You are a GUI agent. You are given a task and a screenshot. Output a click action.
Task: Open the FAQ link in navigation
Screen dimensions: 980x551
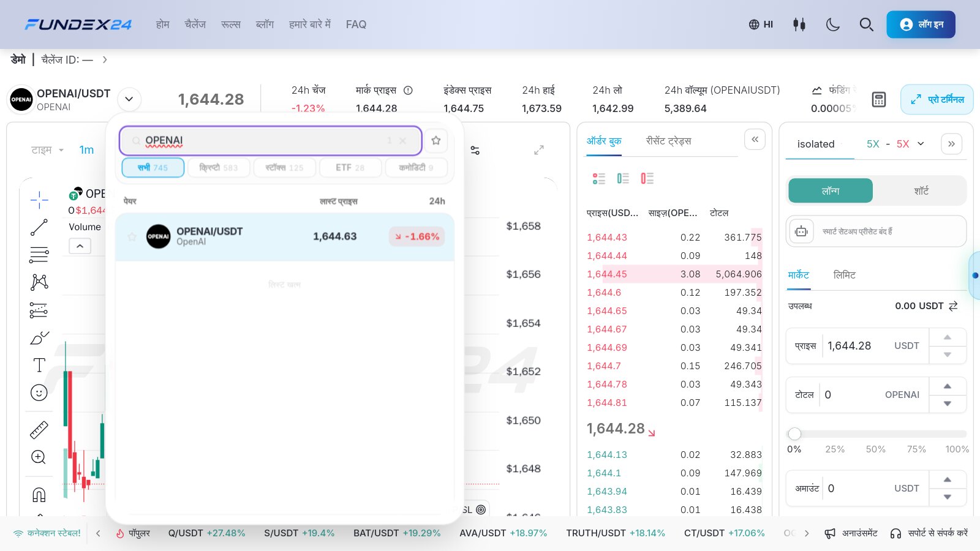tap(356, 24)
